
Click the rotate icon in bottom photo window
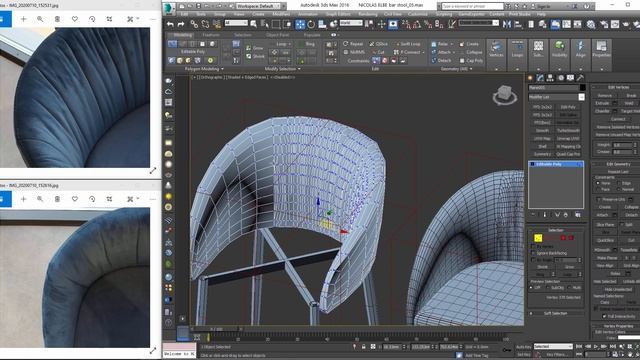point(92,199)
